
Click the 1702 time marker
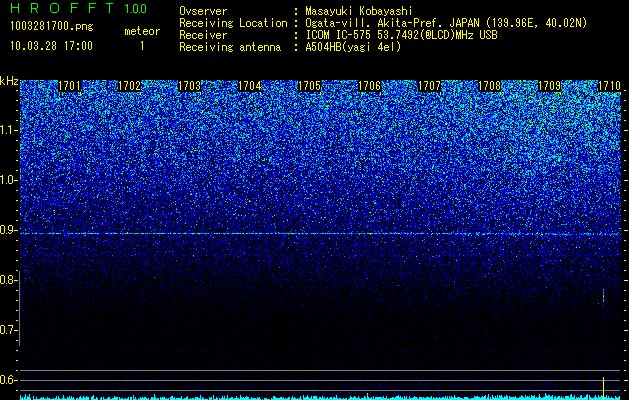(130, 86)
